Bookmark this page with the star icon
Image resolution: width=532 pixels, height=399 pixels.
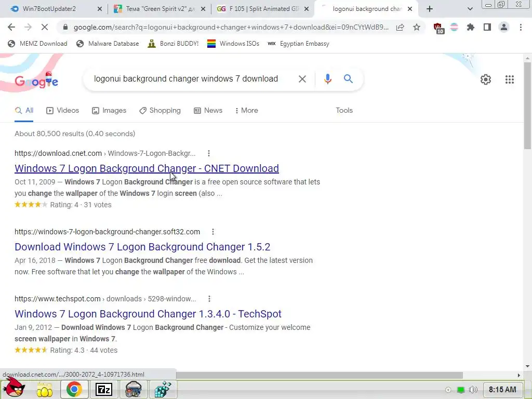(x=417, y=27)
